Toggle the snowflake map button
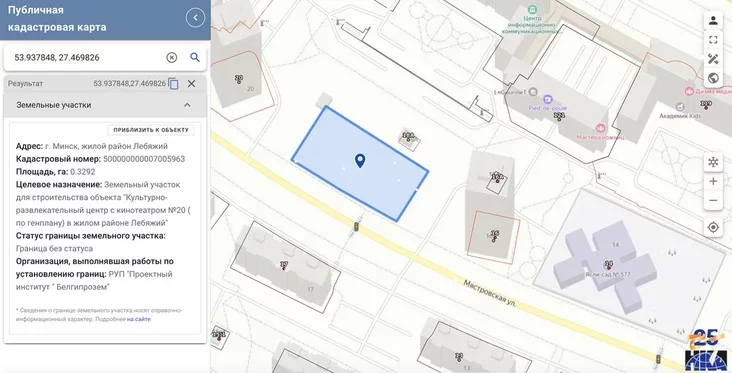Viewport: 732px width, 373px height. click(x=713, y=162)
